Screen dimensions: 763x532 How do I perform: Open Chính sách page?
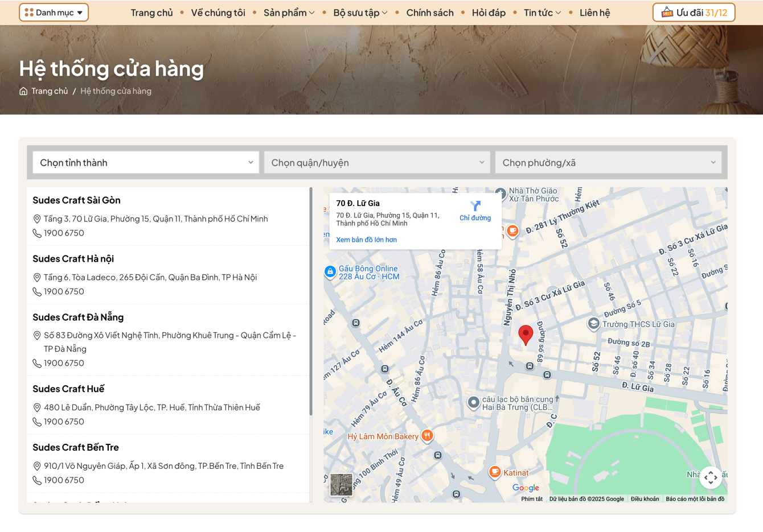pyautogui.click(x=430, y=13)
